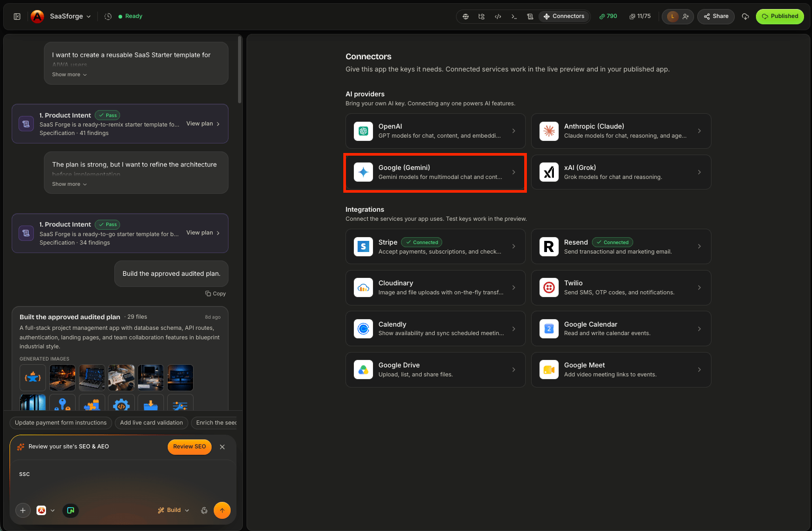Screen dimensions: 812x531
Task: Expand Show more under the SaaS Starter message
Action: click(69, 75)
